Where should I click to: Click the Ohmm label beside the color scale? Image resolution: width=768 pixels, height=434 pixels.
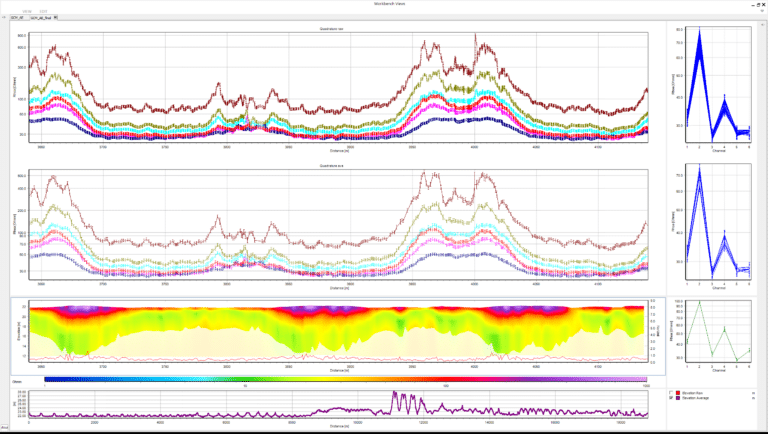[17, 381]
